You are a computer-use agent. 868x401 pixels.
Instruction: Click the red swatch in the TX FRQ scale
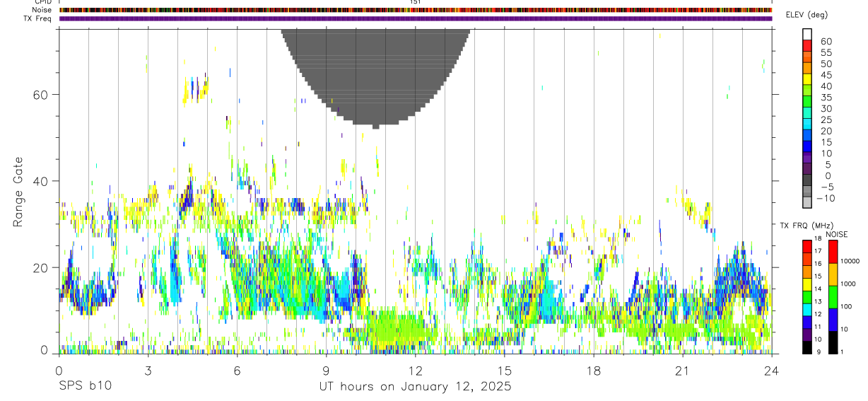click(807, 247)
